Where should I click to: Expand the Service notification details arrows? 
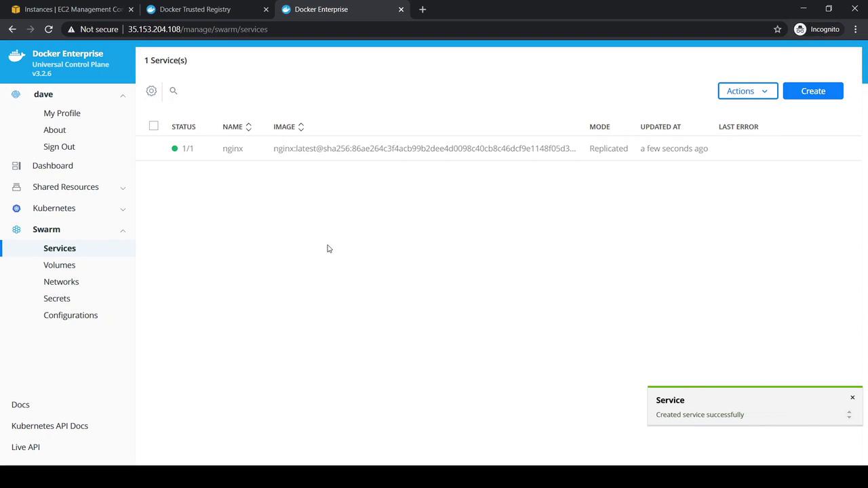(849, 415)
